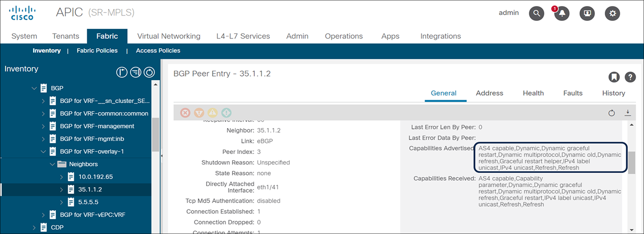Screen dimensions: 644x234
Task: Go to Access Policies submenu
Action: (158, 51)
